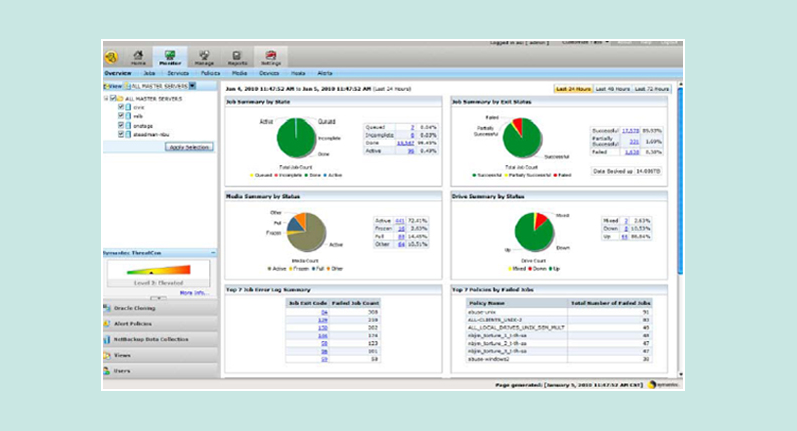Select the Last 48 Hours timeframe
Screen dimensions: 797x431
click(612, 89)
